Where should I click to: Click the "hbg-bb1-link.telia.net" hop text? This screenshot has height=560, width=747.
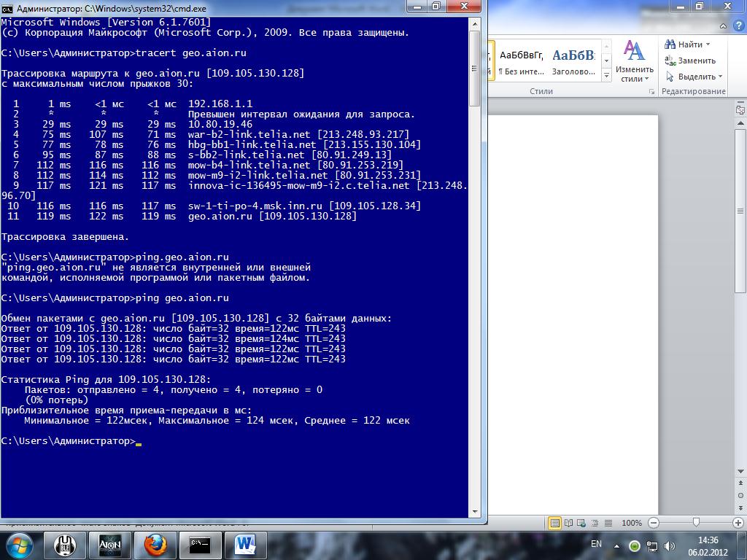coord(252,145)
